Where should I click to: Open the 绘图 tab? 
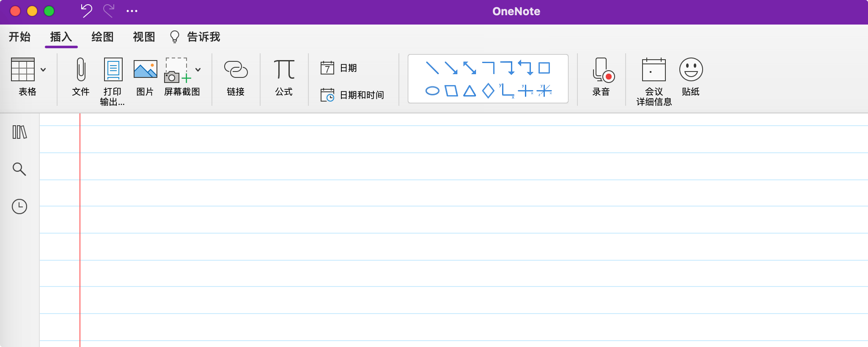point(102,37)
